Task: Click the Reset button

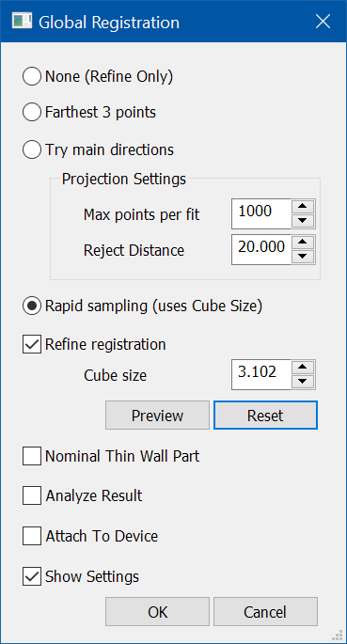Action: [265, 416]
